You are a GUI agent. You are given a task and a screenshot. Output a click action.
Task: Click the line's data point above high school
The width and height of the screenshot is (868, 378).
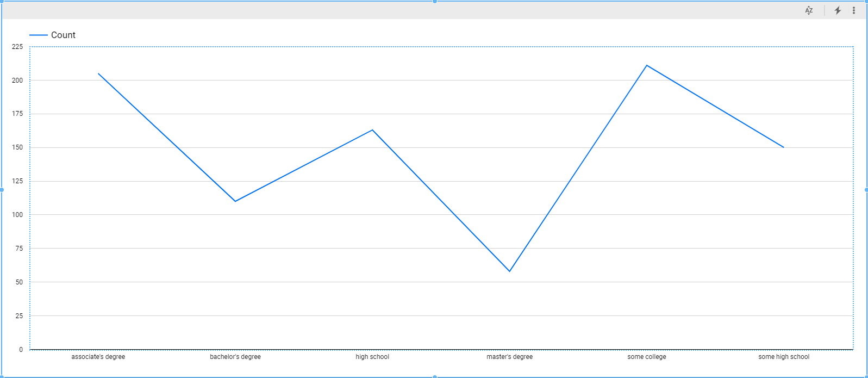tap(372, 130)
